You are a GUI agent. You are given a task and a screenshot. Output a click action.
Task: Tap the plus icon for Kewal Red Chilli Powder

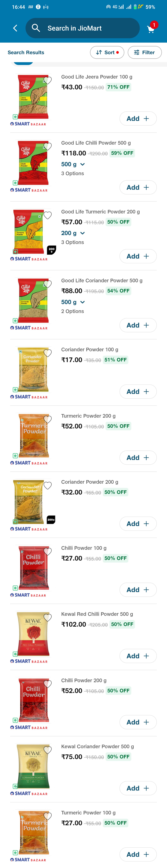point(146,656)
